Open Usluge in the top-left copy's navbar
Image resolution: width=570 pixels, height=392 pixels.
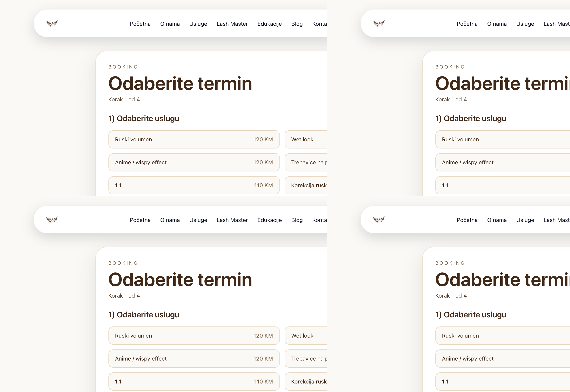[x=198, y=24]
